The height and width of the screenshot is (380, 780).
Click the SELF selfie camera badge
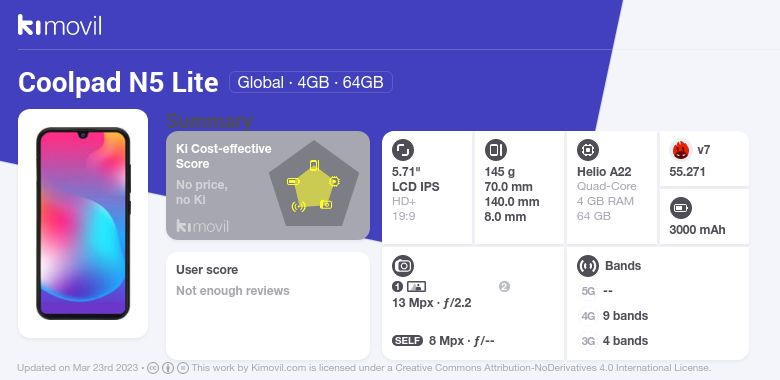407,341
